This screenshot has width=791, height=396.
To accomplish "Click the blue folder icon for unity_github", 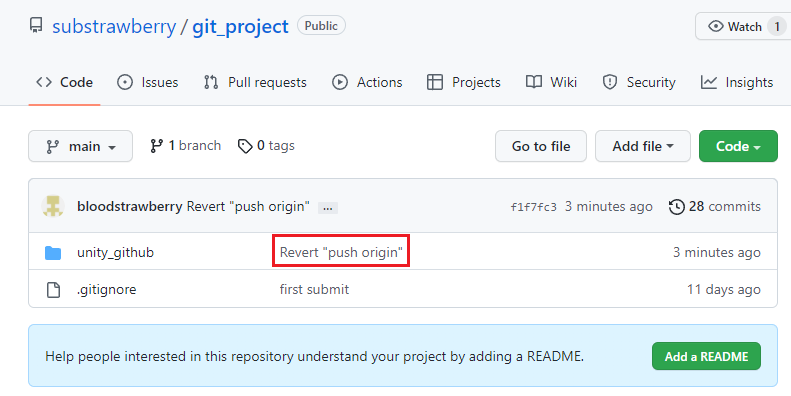I will tap(53, 252).
